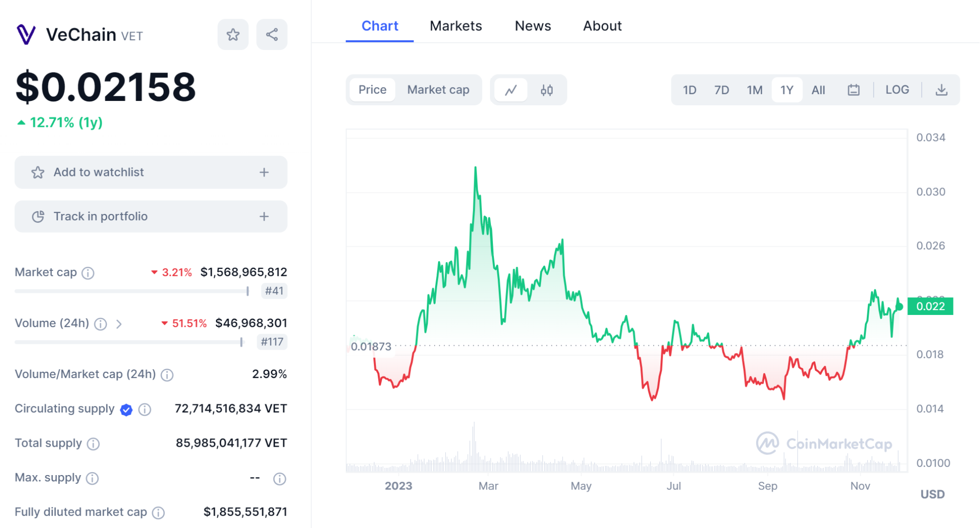Click the star favorite icon beside VeChain

(x=233, y=35)
